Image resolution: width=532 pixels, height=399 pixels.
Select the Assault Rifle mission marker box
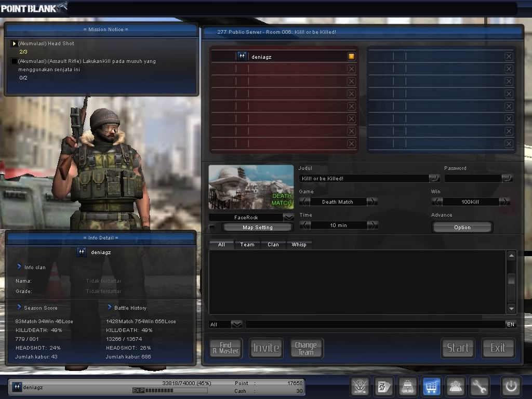click(14, 61)
